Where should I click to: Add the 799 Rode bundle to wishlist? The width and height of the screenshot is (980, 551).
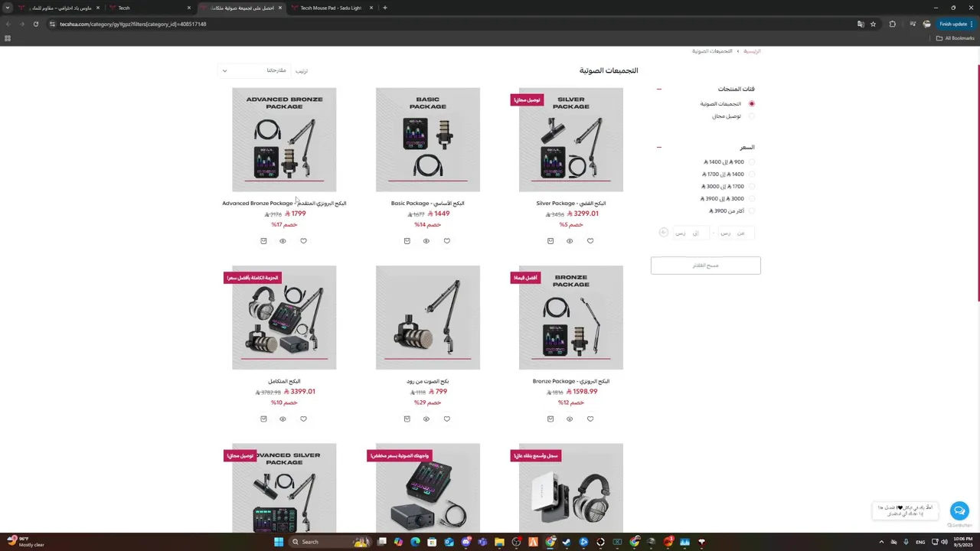447,419
